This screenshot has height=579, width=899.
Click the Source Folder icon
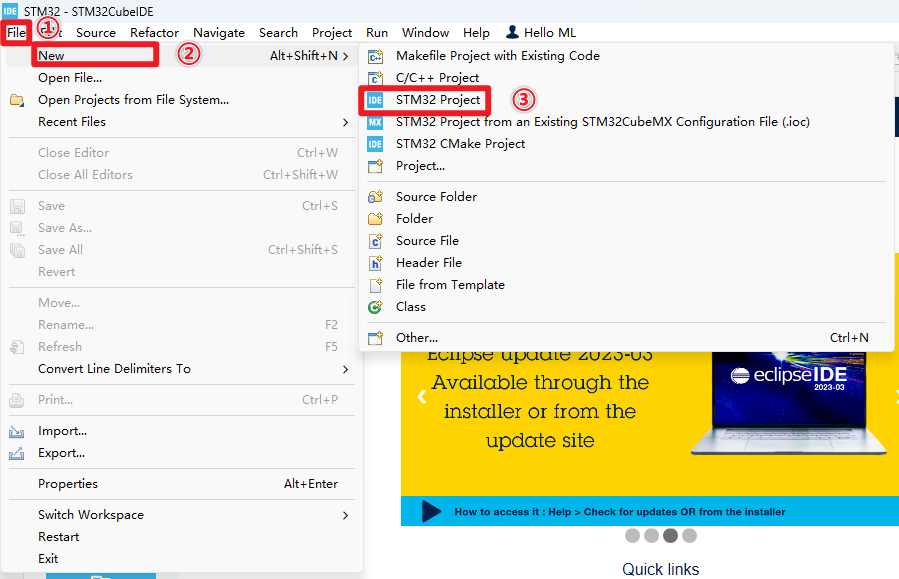375,197
